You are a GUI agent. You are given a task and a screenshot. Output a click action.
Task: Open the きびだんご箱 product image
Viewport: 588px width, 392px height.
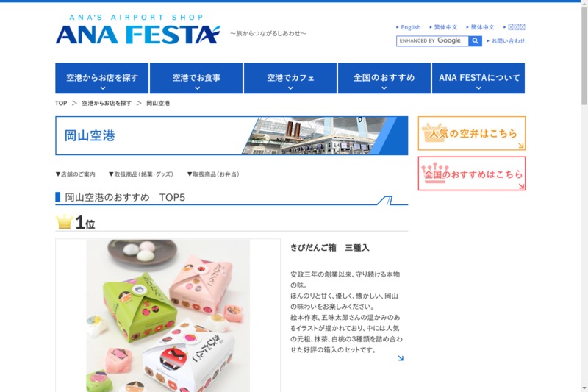(x=168, y=316)
